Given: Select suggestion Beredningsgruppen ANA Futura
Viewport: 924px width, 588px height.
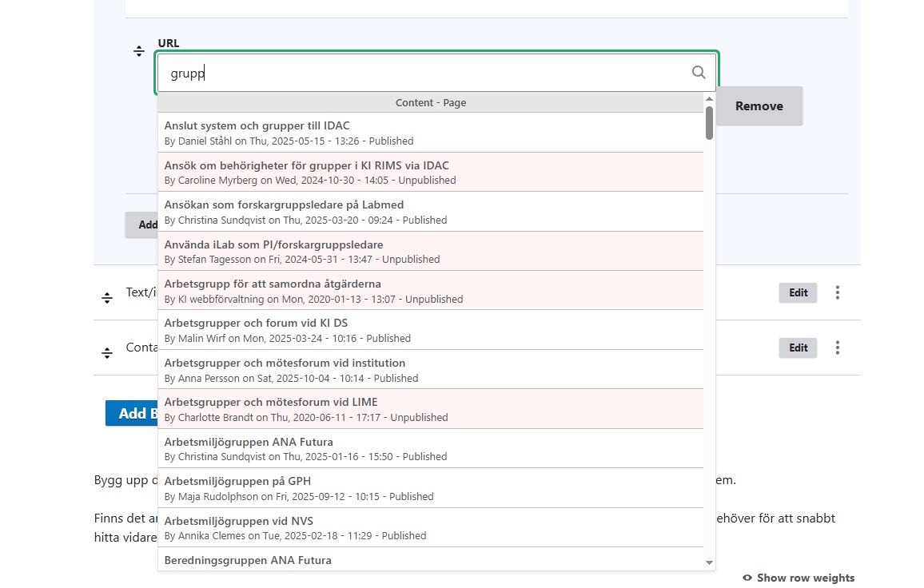Looking at the screenshot, I should [x=336, y=560].
